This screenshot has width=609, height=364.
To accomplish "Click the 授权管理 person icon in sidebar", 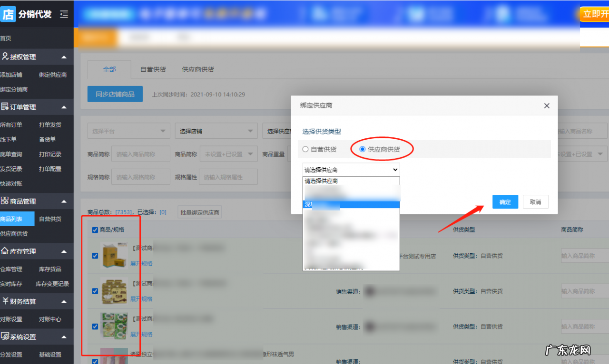I will pos(6,57).
